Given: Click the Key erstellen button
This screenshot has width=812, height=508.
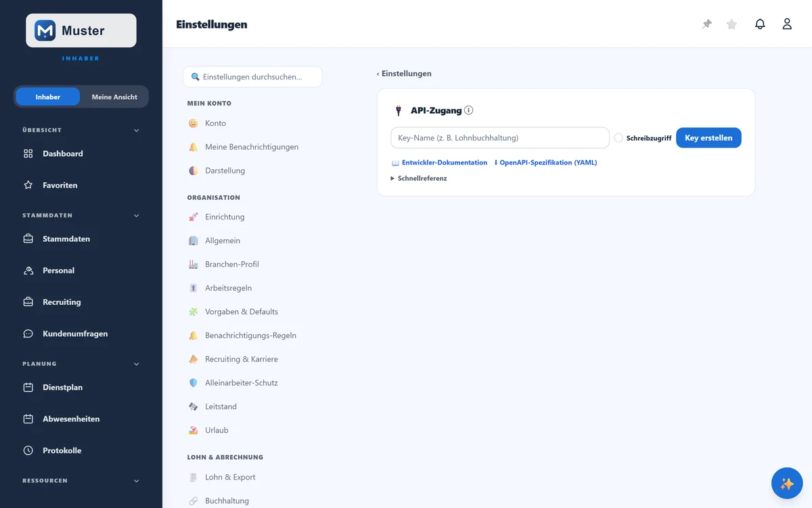Looking at the screenshot, I should pyautogui.click(x=708, y=138).
